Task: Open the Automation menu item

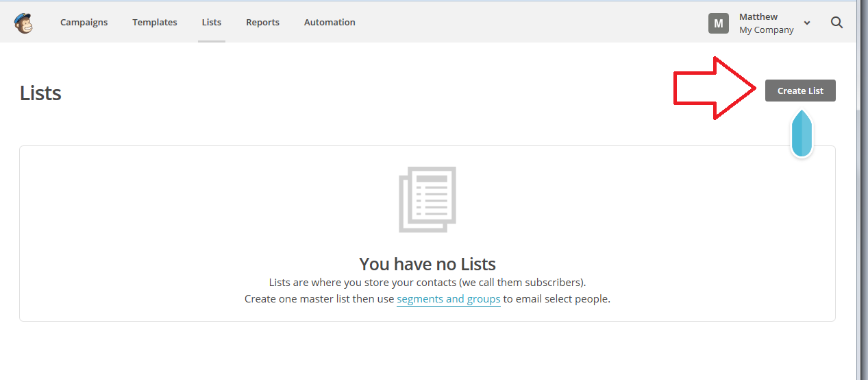Action: coord(330,23)
